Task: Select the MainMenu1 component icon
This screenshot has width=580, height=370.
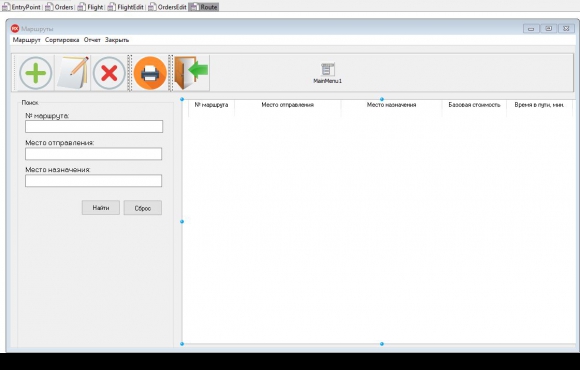Action: pos(328,73)
